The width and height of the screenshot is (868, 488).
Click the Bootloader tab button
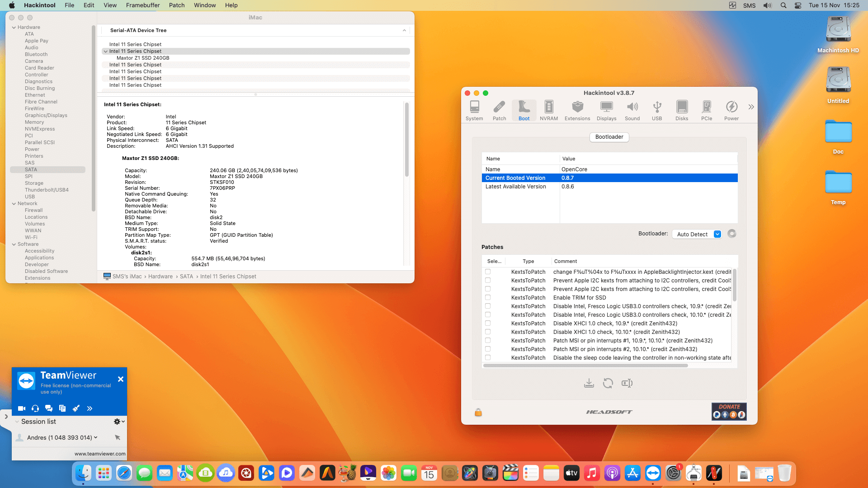(x=609, y=137)
